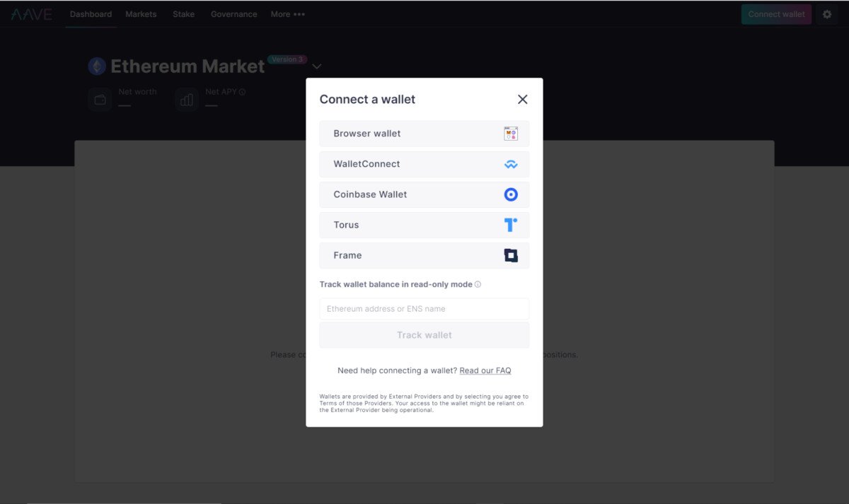Click the Coinbase Wallet circular icon
The image size is (849, 504).
(511, 194)
